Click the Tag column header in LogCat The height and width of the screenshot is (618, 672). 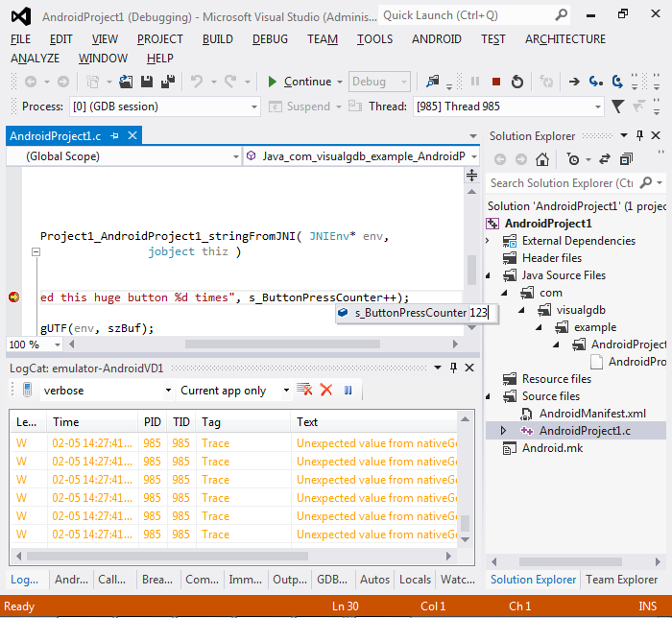click(244, 422)
